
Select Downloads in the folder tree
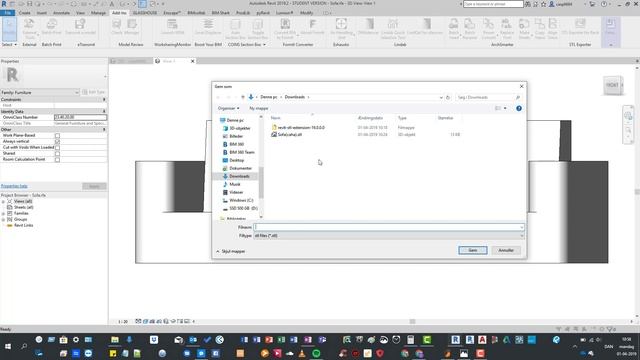(239, 176)
